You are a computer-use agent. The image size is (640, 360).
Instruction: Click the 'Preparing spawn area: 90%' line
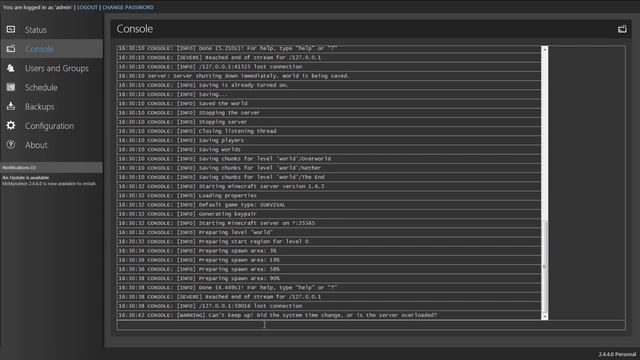[x=329, y=278]
